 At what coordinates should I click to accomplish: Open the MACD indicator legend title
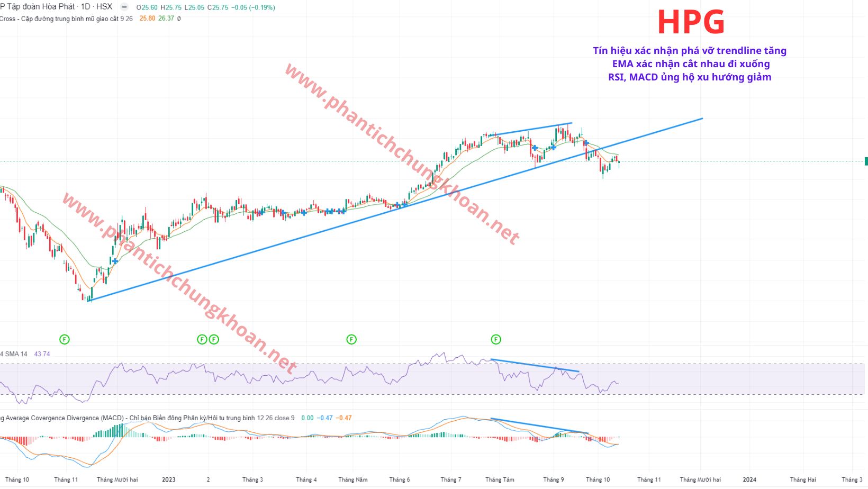(147, 418)
